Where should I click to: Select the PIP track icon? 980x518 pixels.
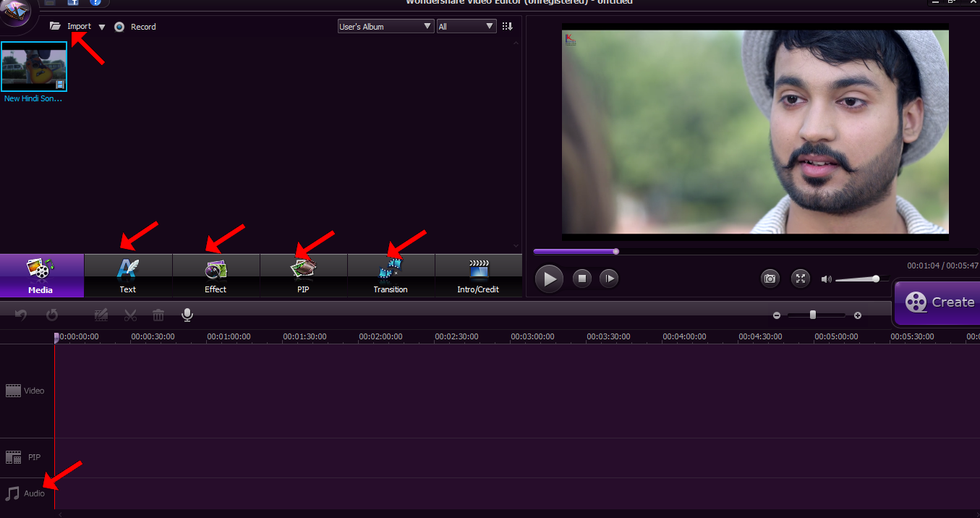tap(13, 457)
